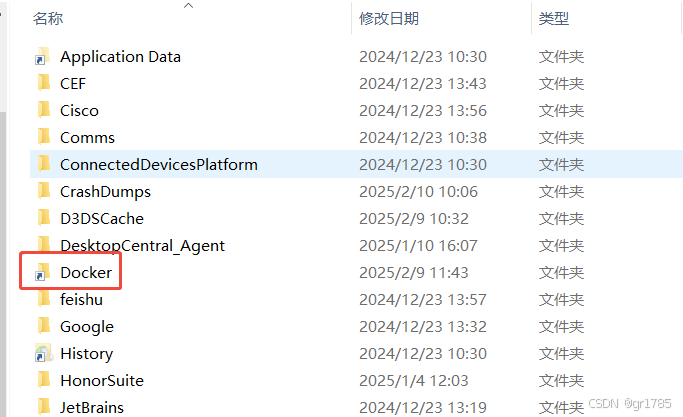This screenshot has width=683, height=417.
Task: Toggle the sort arrow above 名称
Action: tap(188, 6)
